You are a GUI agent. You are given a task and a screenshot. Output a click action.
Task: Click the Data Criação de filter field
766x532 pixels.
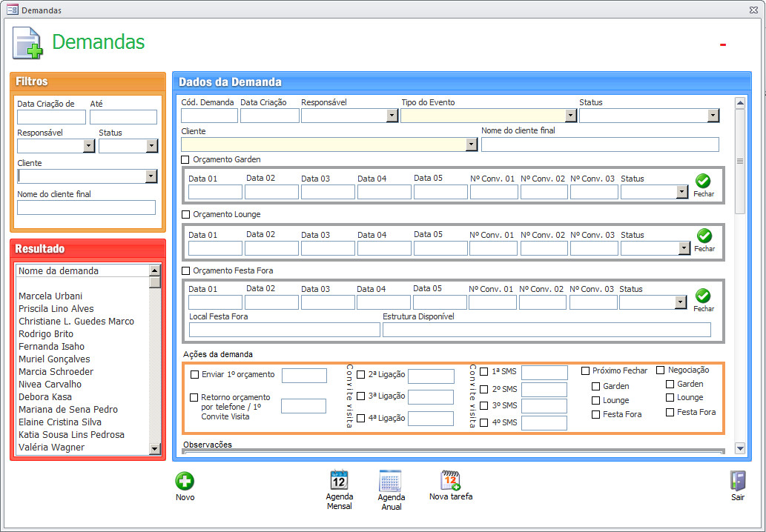point(51,117)
